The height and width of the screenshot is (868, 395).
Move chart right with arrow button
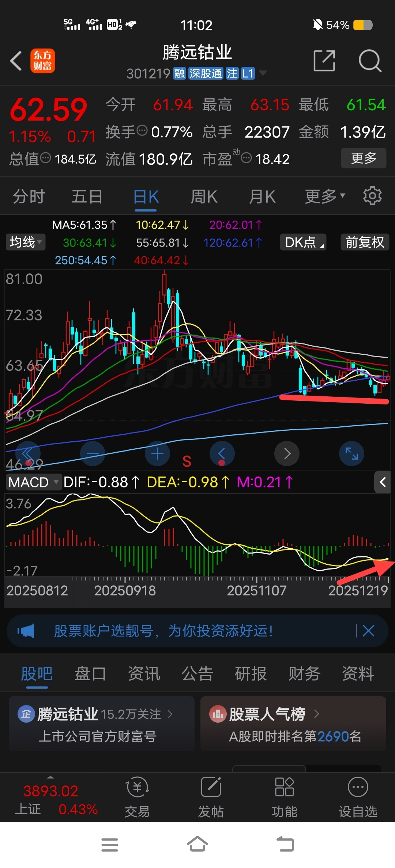click(287, 453)
